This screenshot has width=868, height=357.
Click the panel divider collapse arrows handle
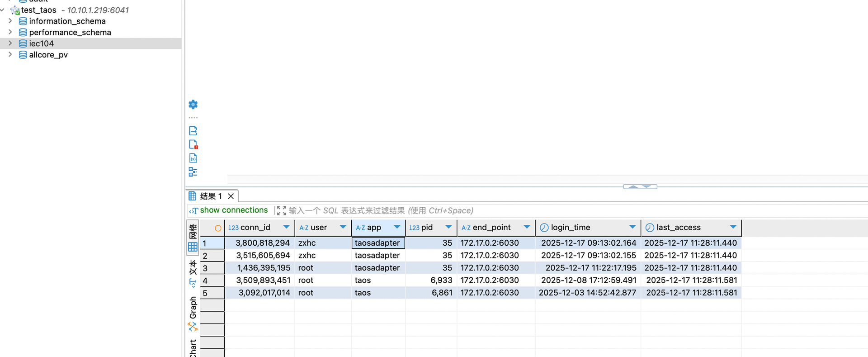coord(640,186)
